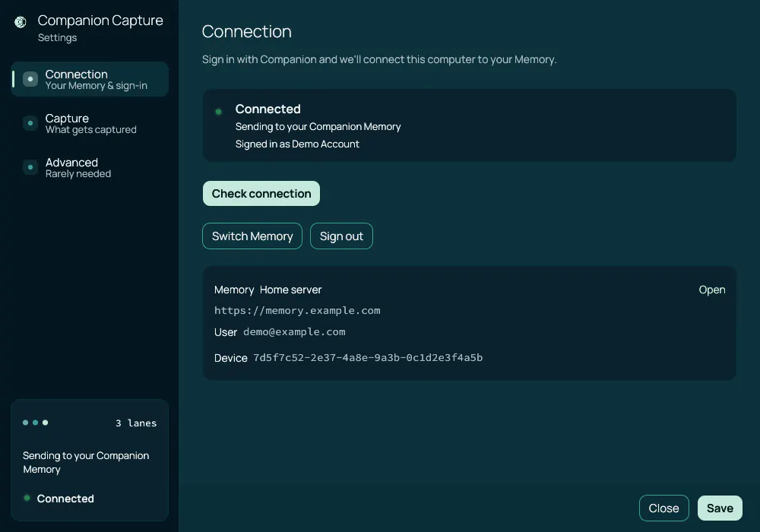Viewport: 760px width, 532px height.
Task: Click 'Sending to your Companion Memory' in sidebar card
Action: click(86, 462)
